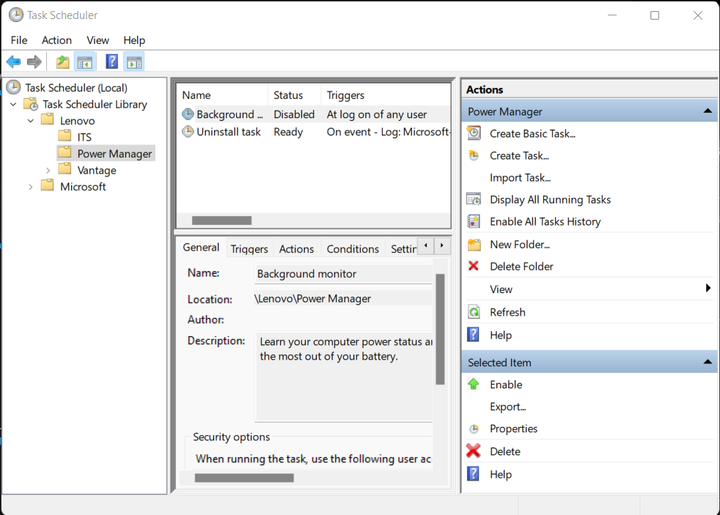Toggle the Show/Hide Action Pane toolbar icon

(134, 62)
